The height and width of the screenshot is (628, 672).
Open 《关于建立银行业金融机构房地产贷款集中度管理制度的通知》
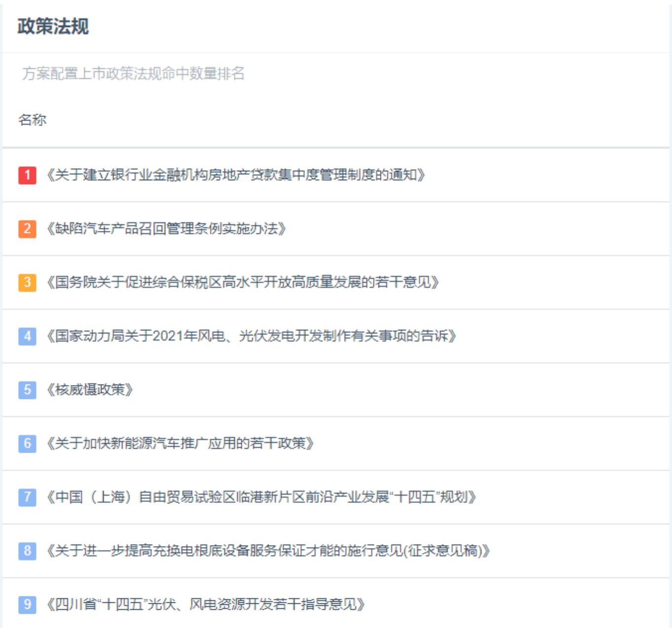pos(235,175)
